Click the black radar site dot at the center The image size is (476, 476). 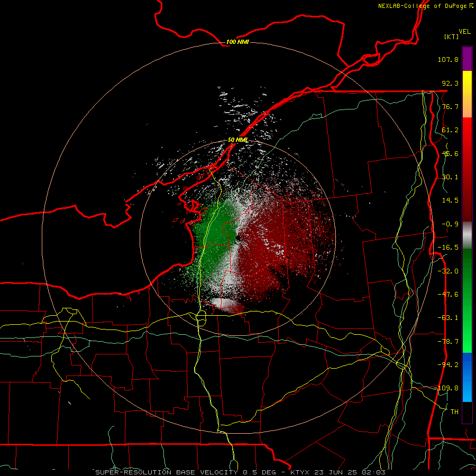(239, 237)
